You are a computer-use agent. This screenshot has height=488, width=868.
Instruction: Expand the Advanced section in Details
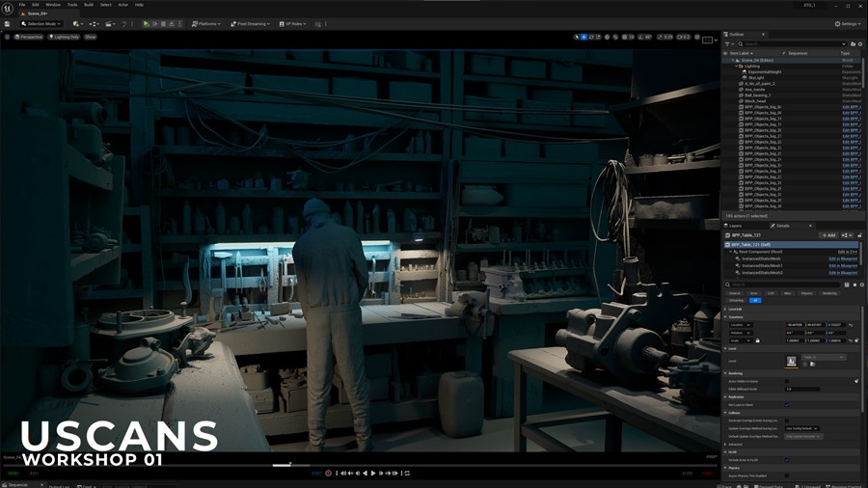[x=725, y=445]
